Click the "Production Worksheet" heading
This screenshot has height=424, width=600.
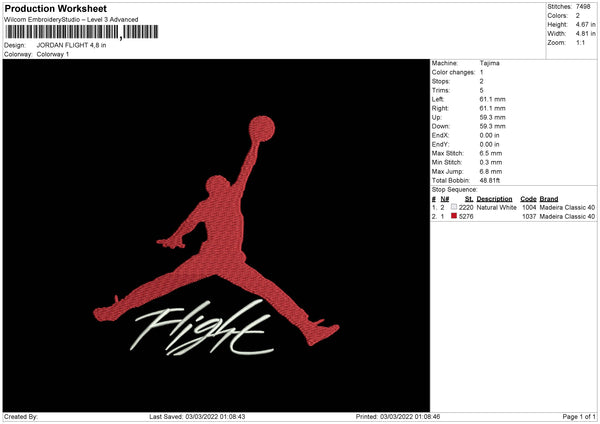(x=55, y=8)
